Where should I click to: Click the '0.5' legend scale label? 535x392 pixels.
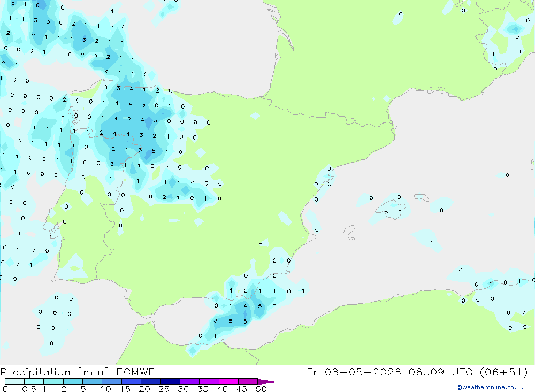pos(29,389)
